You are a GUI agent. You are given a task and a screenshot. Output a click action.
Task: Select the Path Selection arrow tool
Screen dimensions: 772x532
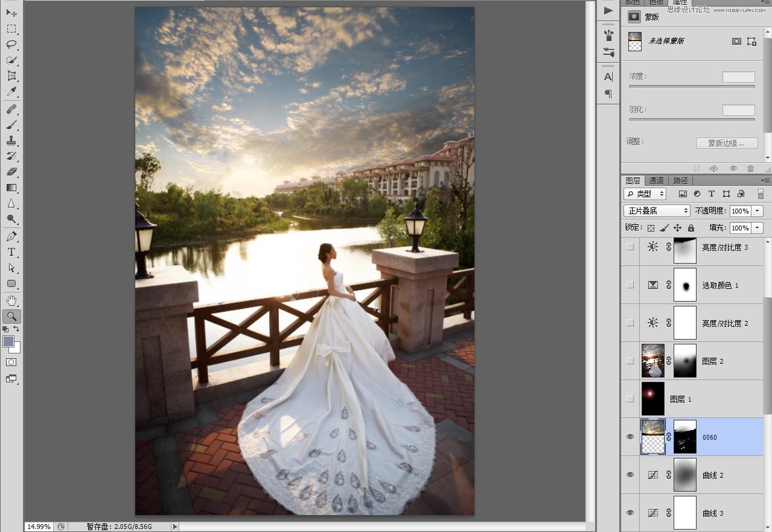pyautogui.click(x=11, y=268)
